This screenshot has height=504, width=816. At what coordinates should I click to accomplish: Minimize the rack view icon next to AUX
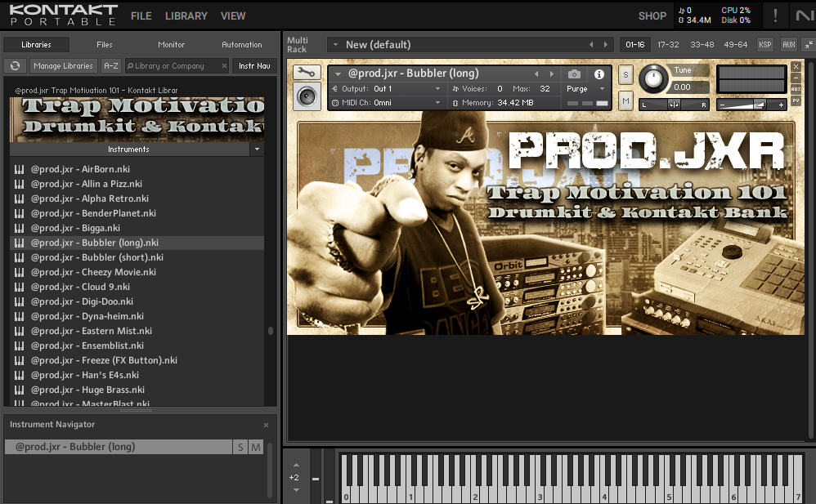point(808,45)
